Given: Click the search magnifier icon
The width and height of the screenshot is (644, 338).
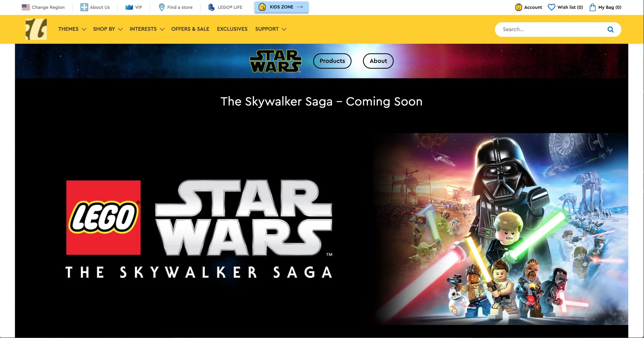Looking at the screenshot, I should (610, 29).
